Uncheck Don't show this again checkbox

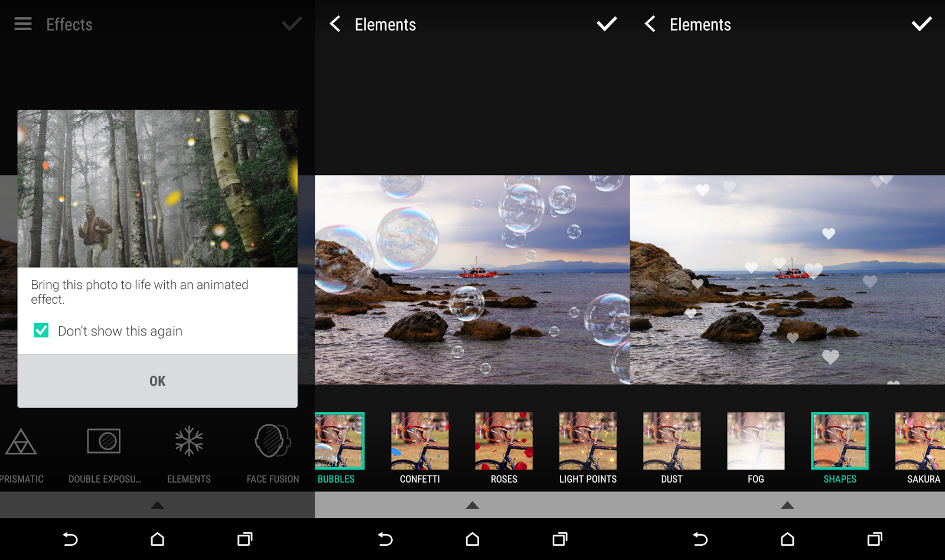(x=41, y=330)
